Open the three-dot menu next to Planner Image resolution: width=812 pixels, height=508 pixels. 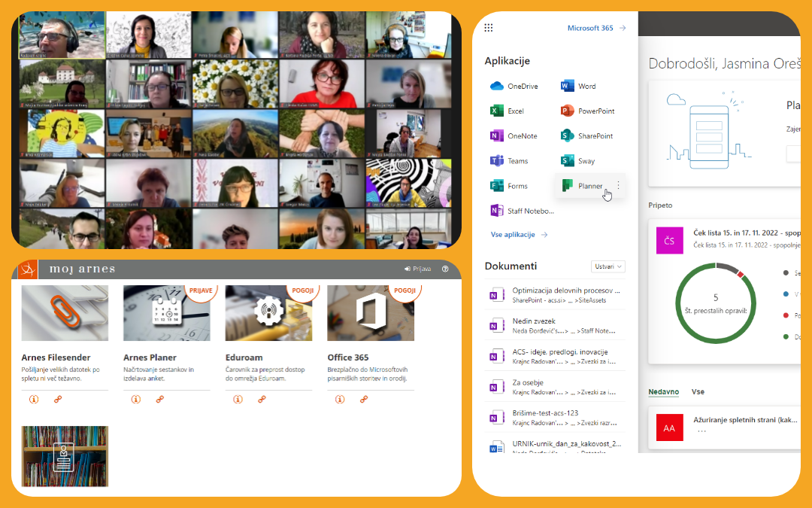[618, 185]
